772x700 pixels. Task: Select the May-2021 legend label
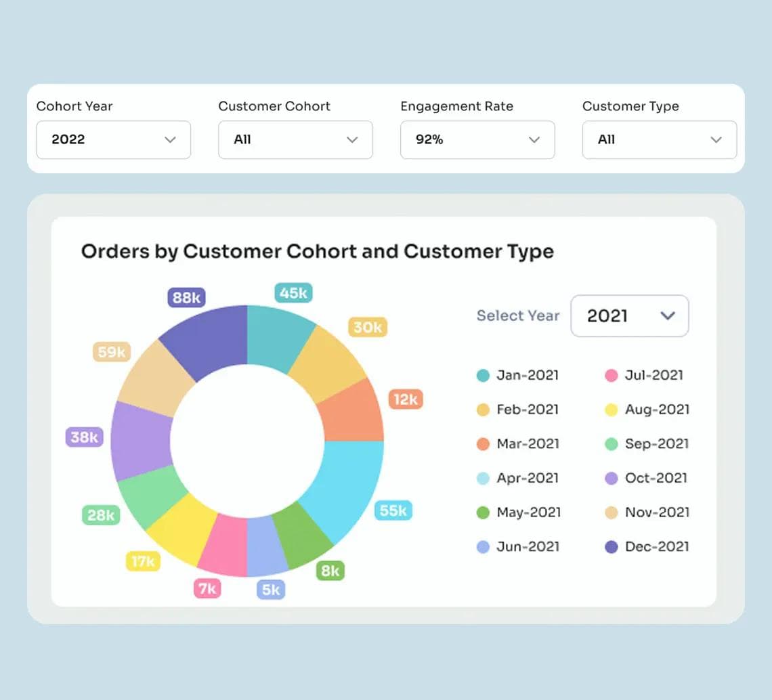pos(529,512)
